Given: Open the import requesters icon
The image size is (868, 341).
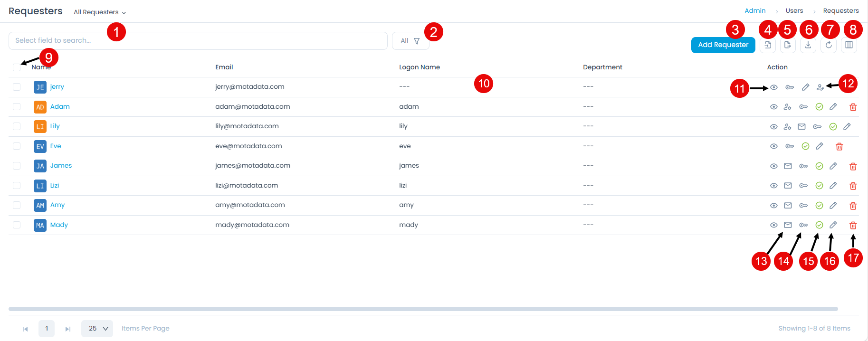Looking at the screenshot, I should coord(768,45).
